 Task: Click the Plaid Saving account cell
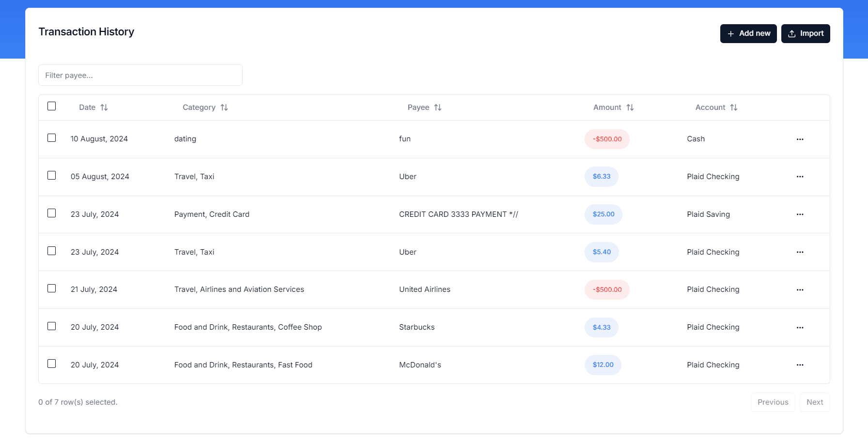[x=708, y=214]
